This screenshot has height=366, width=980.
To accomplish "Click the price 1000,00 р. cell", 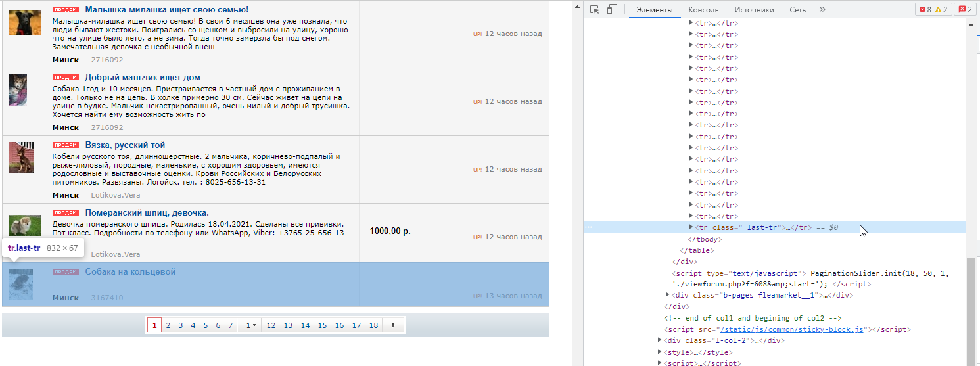I will pos(390,231).
